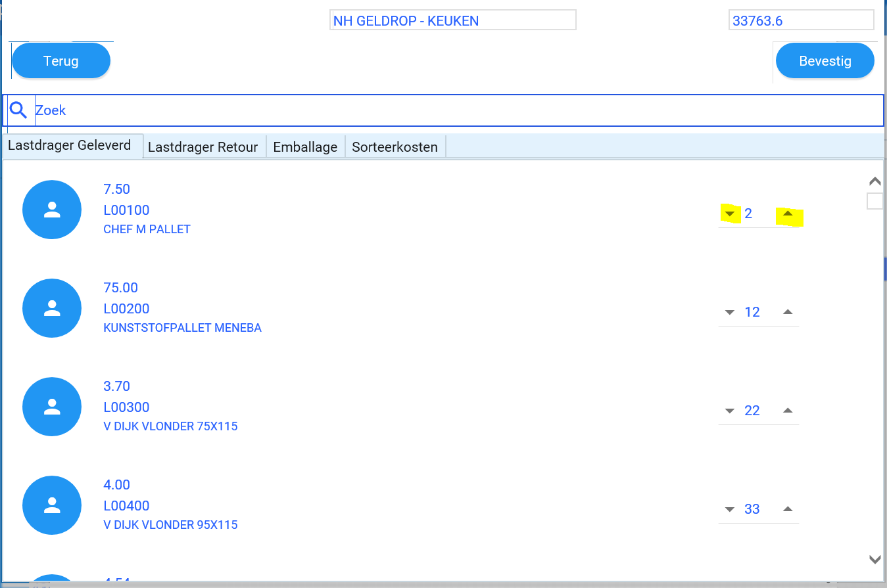Increase quantity for V DIJK VLONDER 95X115
The width and height of the screenshot is (887, 588).
[788, 509]
